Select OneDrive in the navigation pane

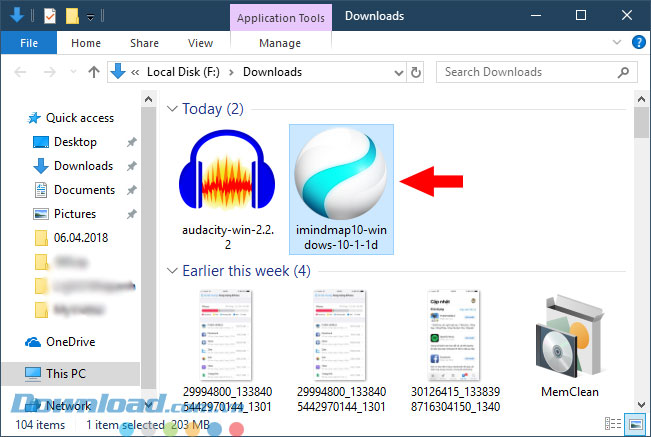71,342
